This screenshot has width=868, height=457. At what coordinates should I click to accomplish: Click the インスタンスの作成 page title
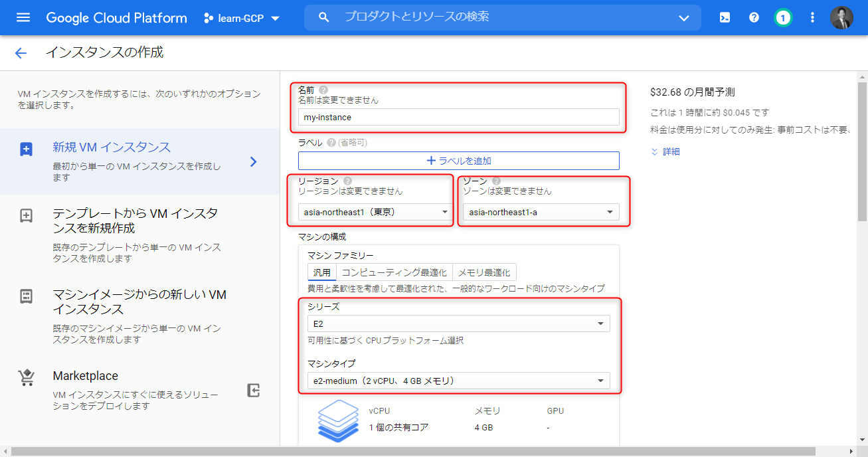[104, 52]
